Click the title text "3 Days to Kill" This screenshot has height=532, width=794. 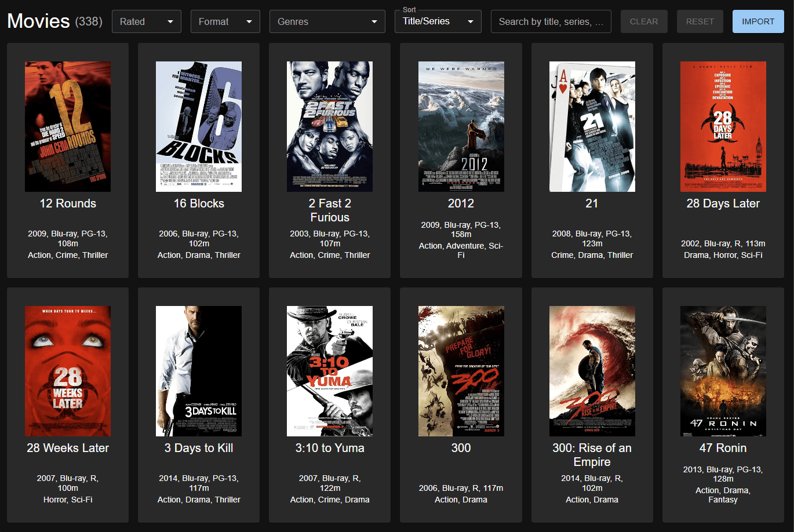[199, 448]
